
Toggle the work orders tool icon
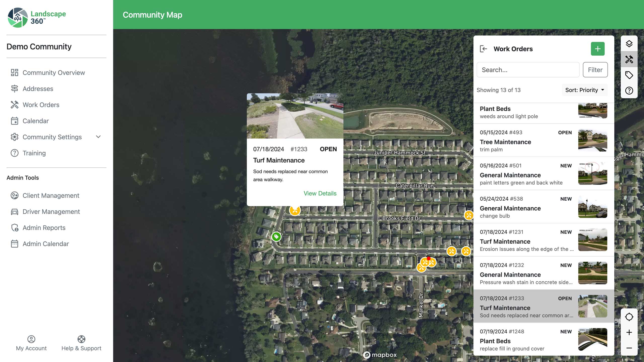pyautogui.click(x=629, y=59)
